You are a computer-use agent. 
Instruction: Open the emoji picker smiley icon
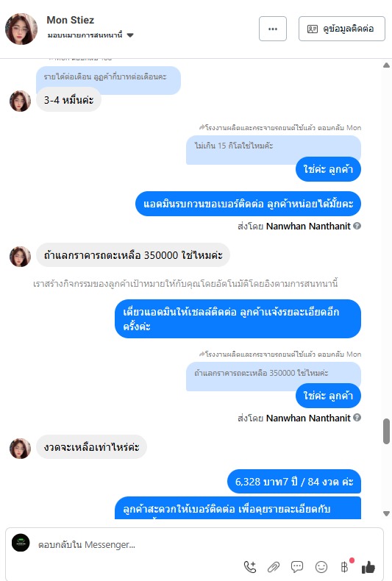pyautogui.click(x=321, y=566)
